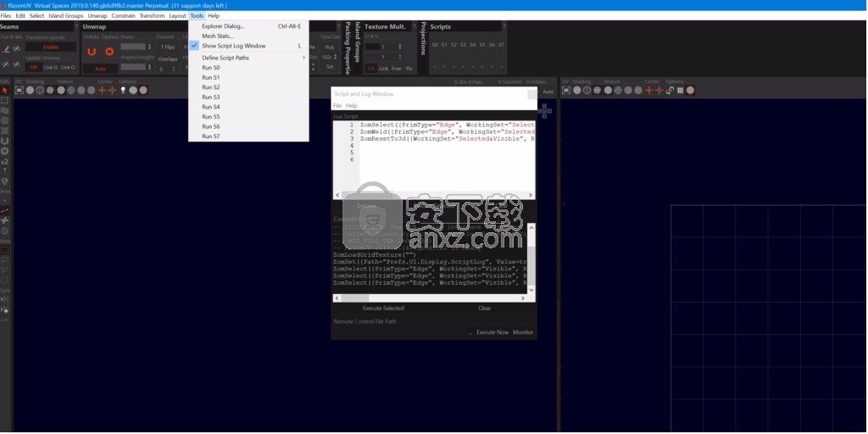Click the Optimize icon beside the Unfold icon
The width and height of the screenshot is (868, 434).
[x=109, y=52]
